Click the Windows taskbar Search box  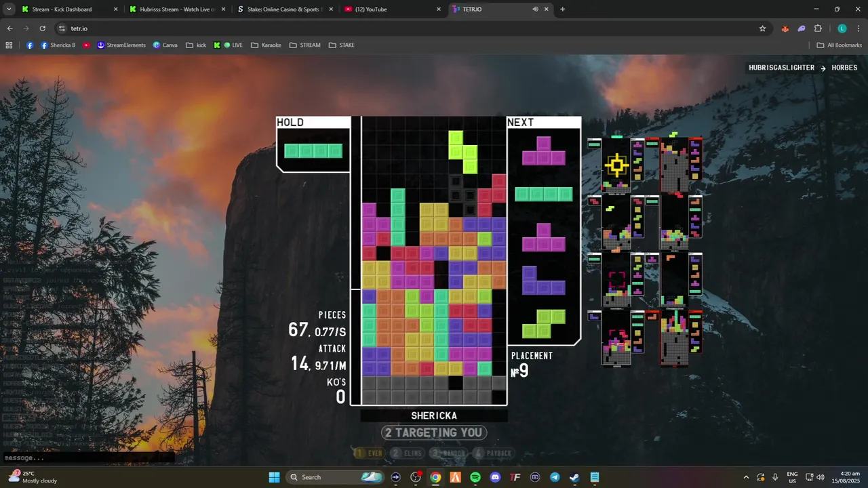335,477
